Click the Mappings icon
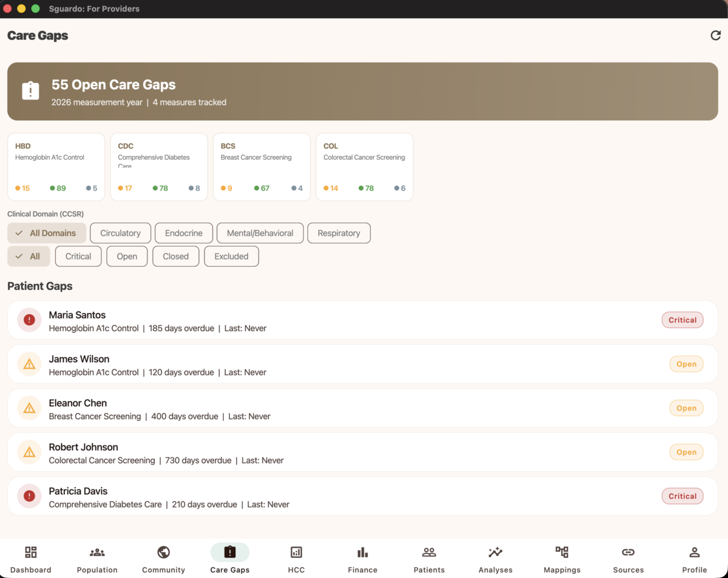The width and height of the screenshot is (728, 578). point(562,553)
